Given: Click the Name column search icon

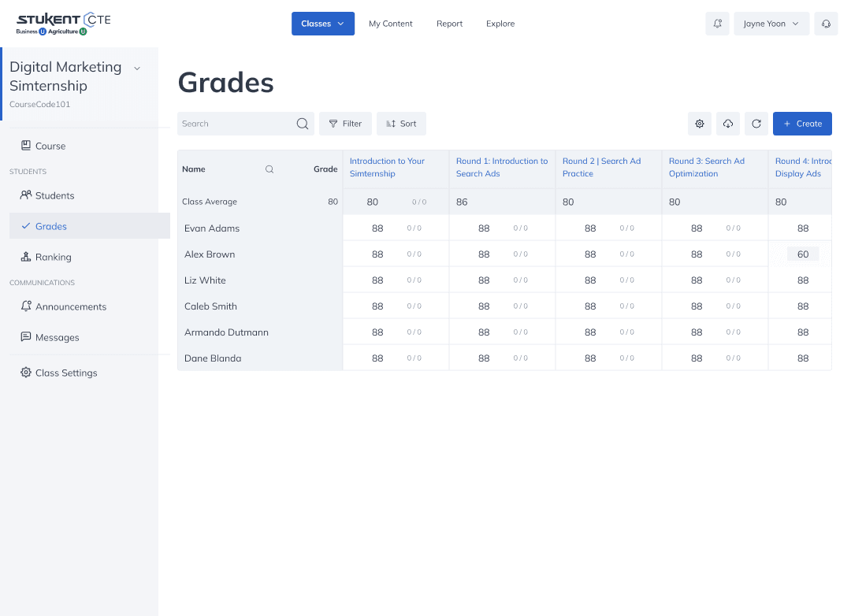Looking at the screenshot, I should coord(269,169).
